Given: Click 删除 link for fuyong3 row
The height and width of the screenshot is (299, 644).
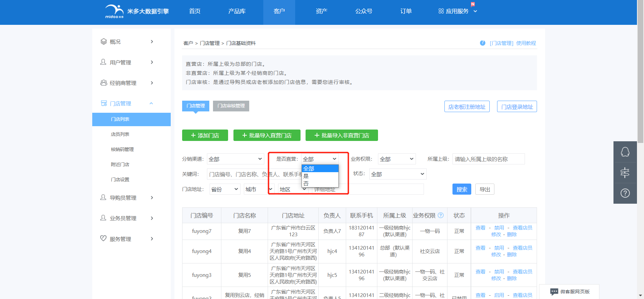Looking at the screenshot, I should click(512, 278).
